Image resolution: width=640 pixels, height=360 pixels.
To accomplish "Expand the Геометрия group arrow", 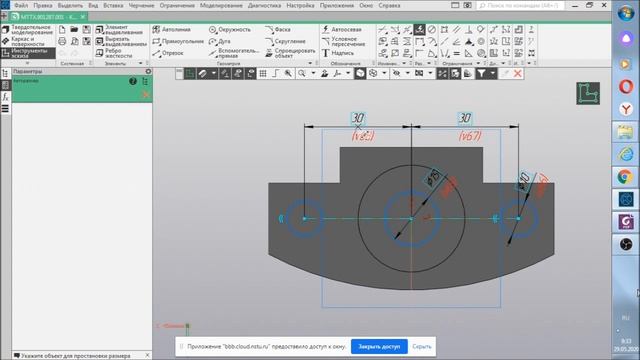I will (310, 63).
